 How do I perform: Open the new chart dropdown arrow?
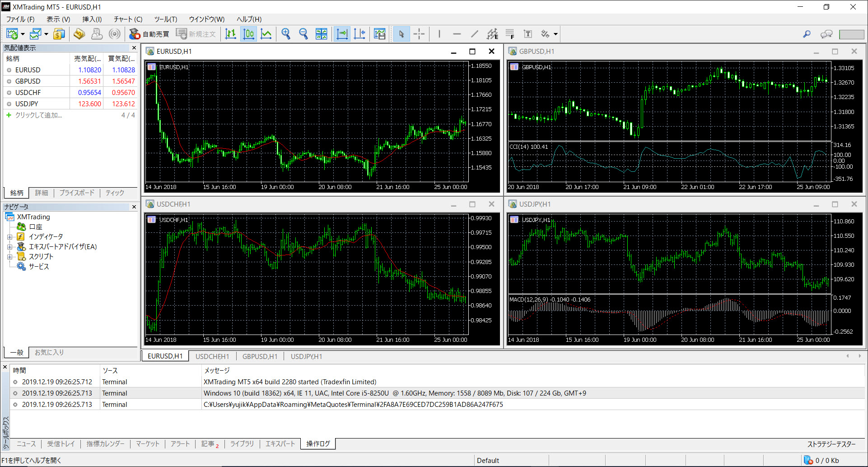23,34
